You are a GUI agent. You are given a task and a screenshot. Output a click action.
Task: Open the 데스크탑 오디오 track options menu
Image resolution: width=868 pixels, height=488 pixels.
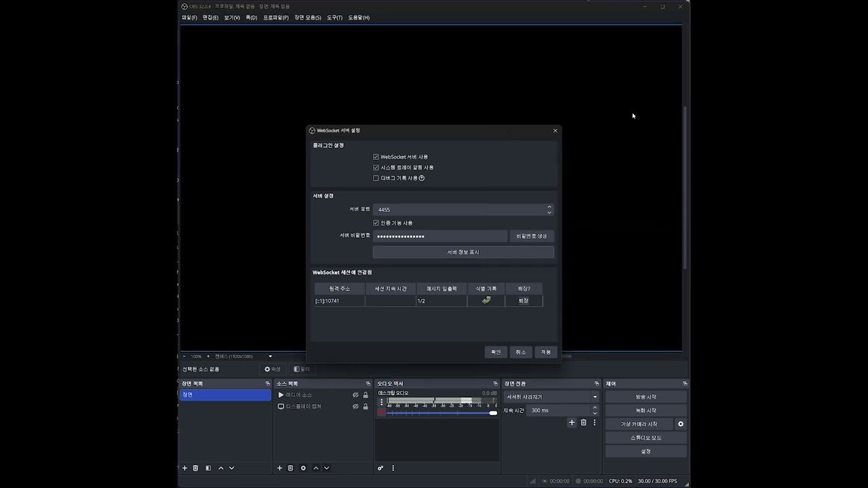tap(381, 402)
